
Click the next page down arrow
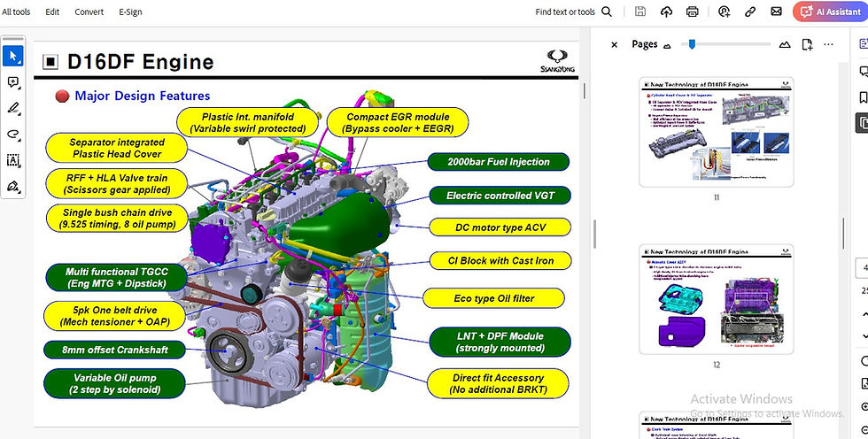[x=865, y=335]
